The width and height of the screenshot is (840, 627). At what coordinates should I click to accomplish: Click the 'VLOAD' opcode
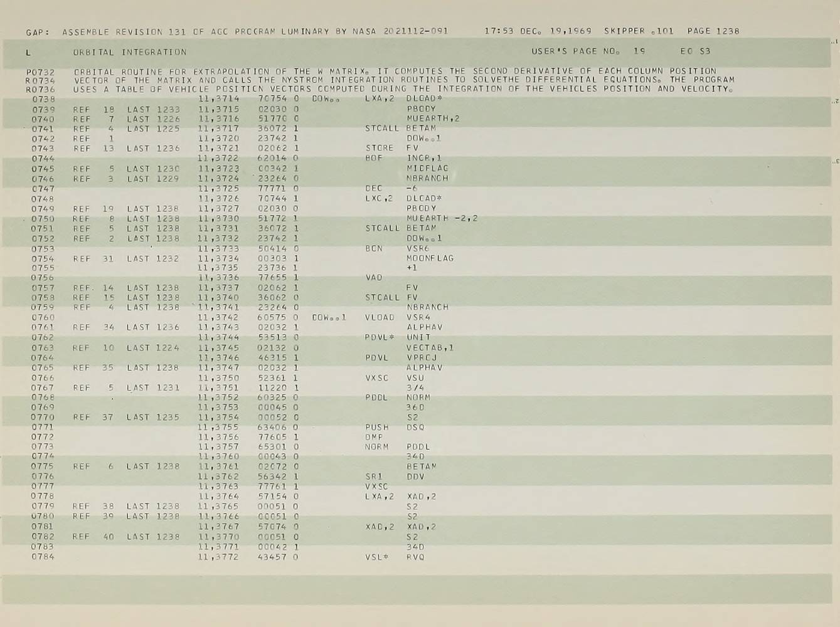tap(380, 317)
